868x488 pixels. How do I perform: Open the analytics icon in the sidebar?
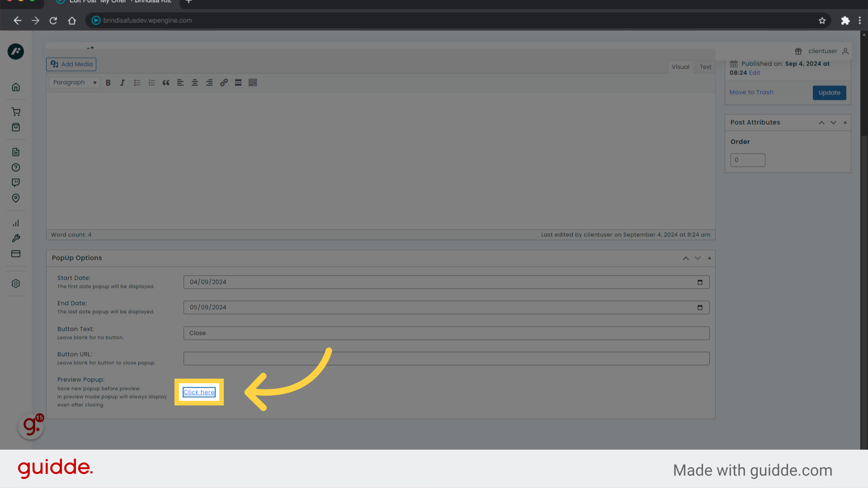pyautogui.click(x=16, y=223)
